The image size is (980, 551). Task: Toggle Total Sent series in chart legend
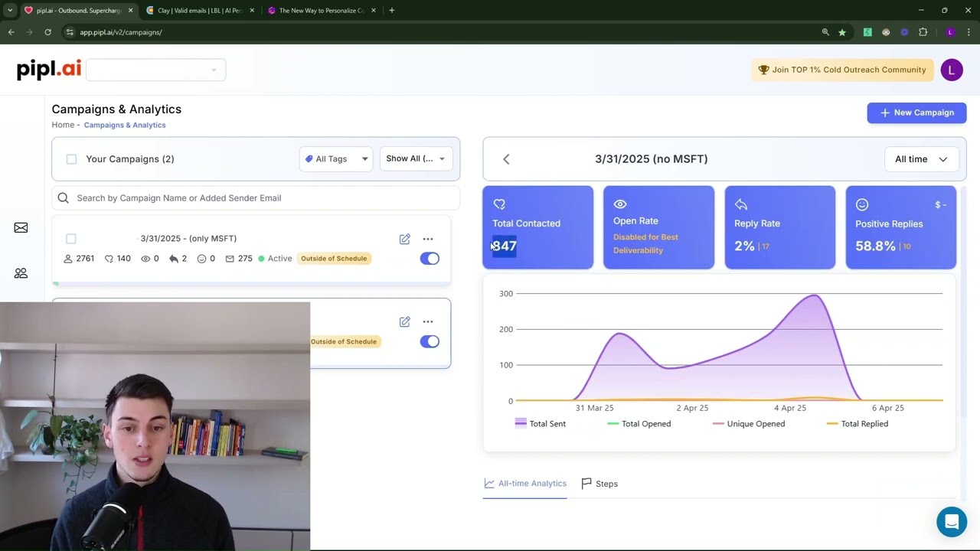click(x=541, y=423)
